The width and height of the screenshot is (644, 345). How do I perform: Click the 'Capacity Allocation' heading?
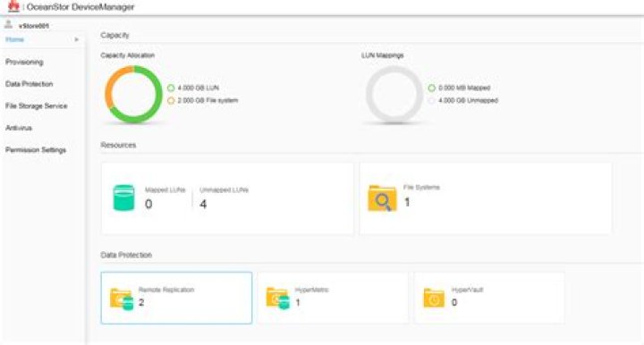tap(128, 55)
